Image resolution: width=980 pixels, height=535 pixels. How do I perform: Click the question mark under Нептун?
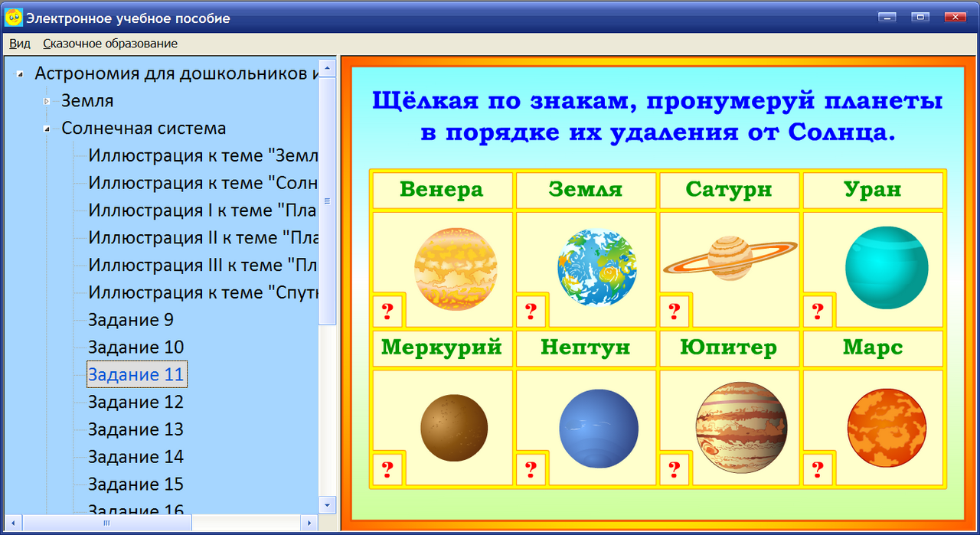pyautogui.click(x=531, y=469)
